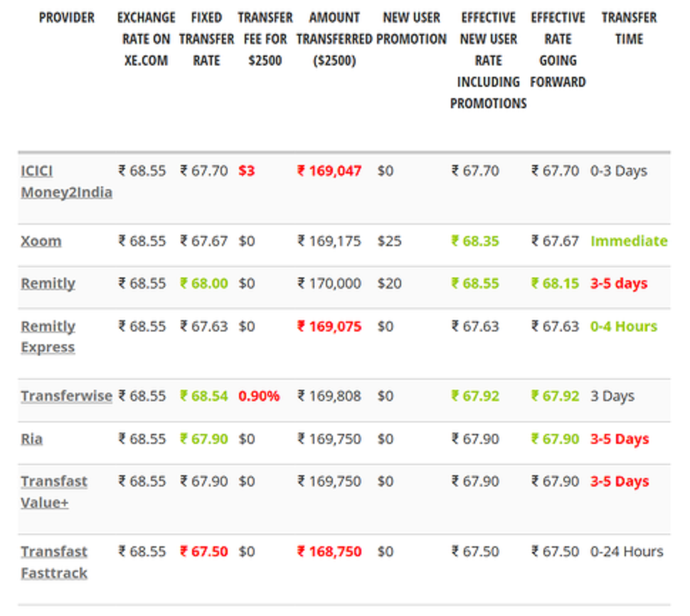This screenshot has height=616, width=690.
Task: Select the green 0-4 Hours transfer time
Action: coord(624,326)
